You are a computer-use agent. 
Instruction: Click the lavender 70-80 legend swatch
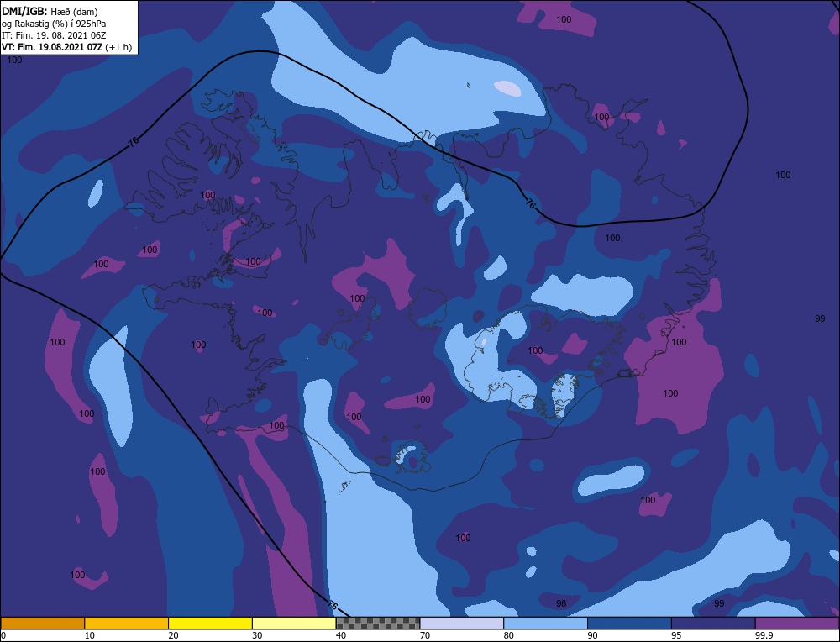pos(462,623)
